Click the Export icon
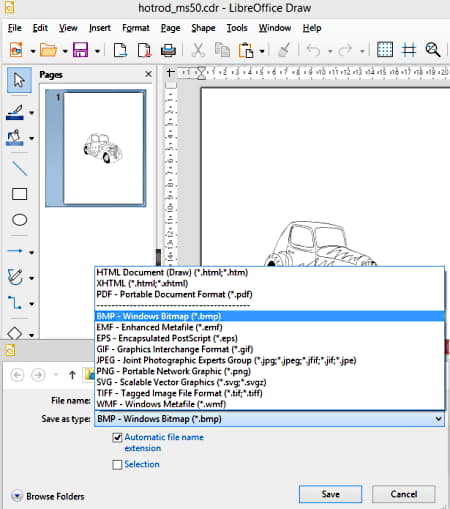Image resolution: width=450 pixels, height=509 pixels. tap(120, 50)
